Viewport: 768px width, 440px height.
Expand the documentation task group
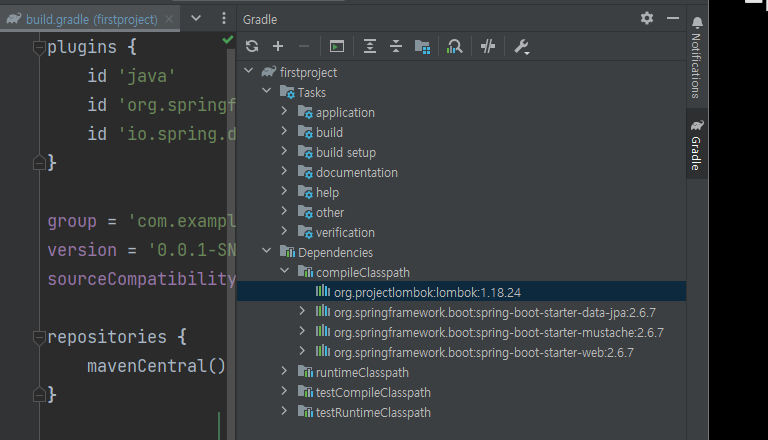(x=284, y=171)
